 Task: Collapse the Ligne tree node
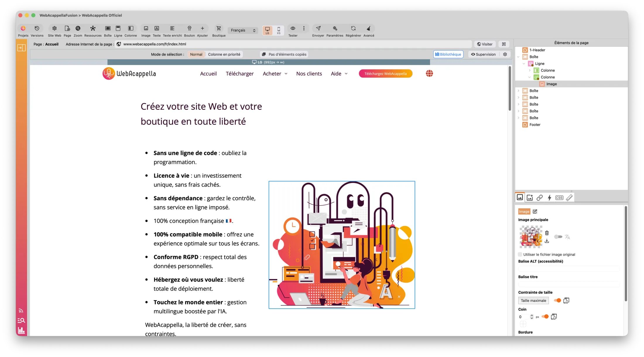point(524,64)
